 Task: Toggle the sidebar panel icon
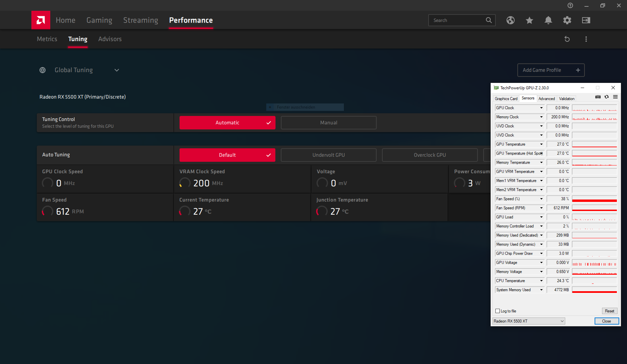click(x=586, y=20)
